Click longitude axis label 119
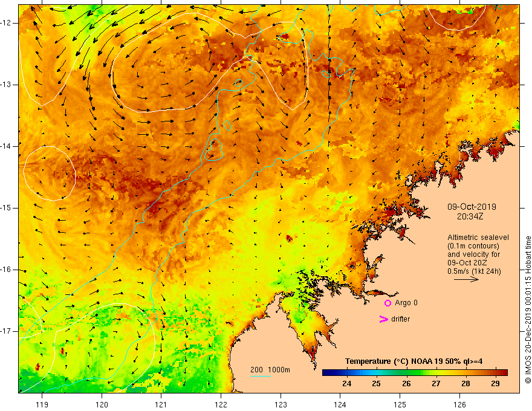The width and height of the screenshot is (532, 411). coord(42,404)
